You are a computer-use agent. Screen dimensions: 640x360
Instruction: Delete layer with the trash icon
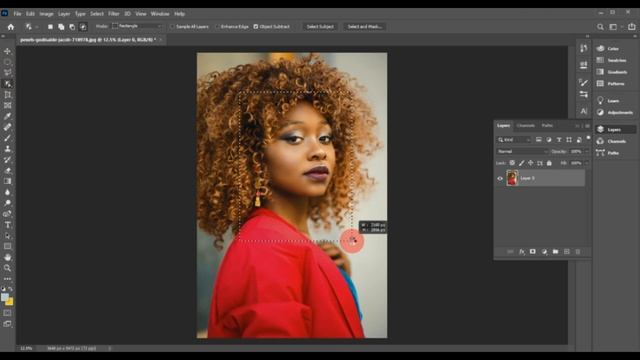click(578, 252)
